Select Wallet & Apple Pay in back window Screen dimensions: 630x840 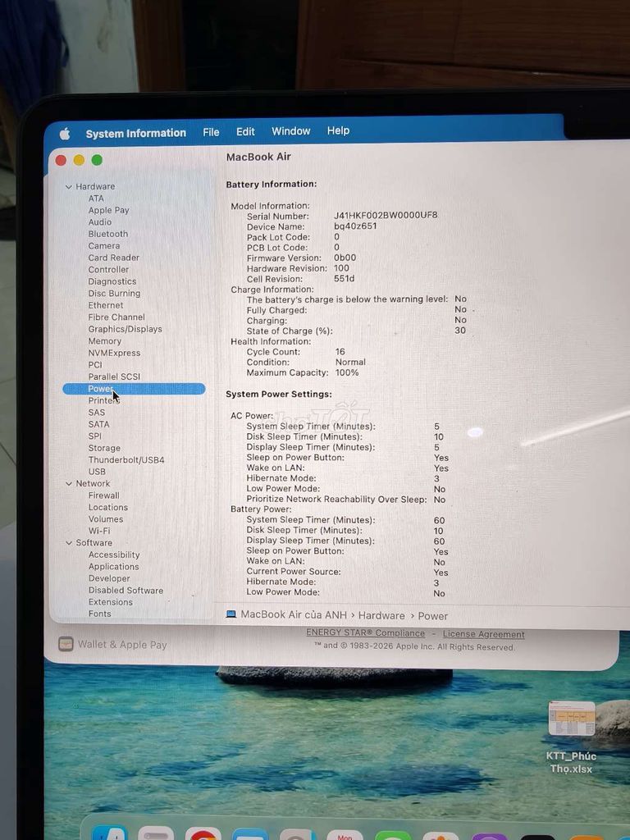(113, 645)
